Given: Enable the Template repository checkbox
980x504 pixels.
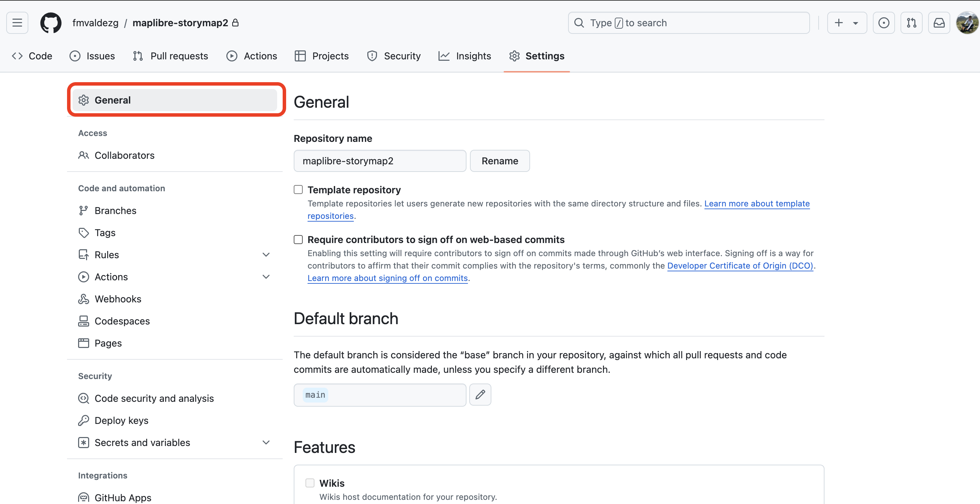Looking at the screenshot, I should [x=298, y=189].
